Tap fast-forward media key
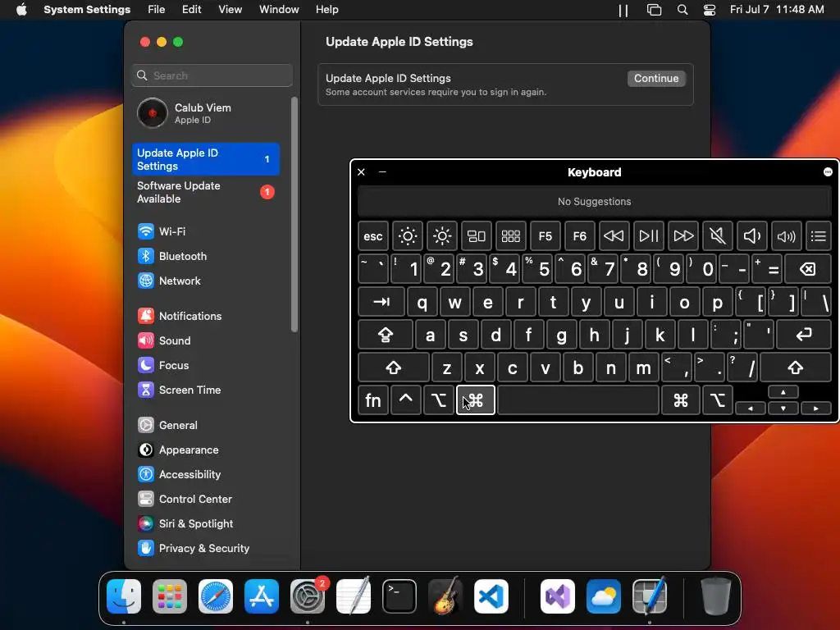Image resolution: width=840 pixels, height=630 pixels. [683, 235]
